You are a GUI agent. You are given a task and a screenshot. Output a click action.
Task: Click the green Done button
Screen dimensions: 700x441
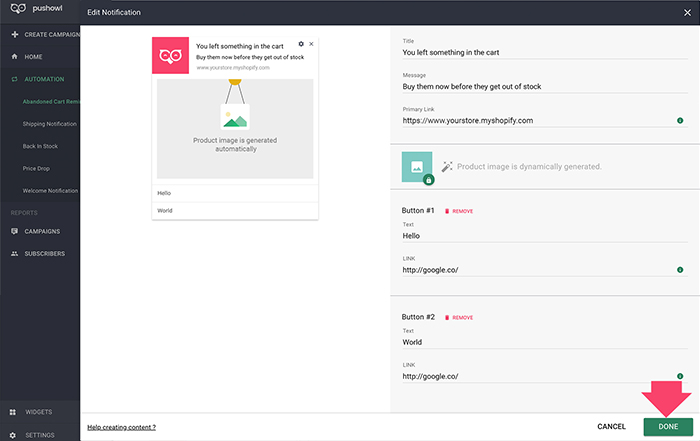tap(668, 427)
